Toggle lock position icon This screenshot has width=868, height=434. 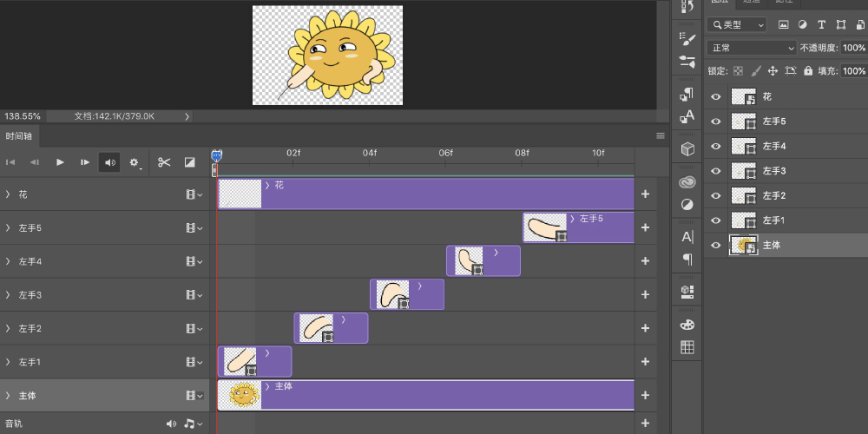[773, 71]
